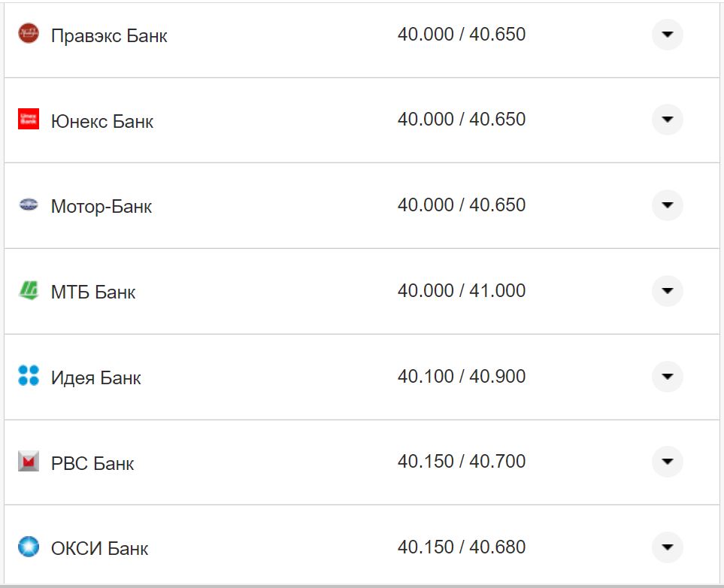Open the Идея Банк name link
Image resolution: width=724 pixels, height=588 pixels.
(95, 377)
